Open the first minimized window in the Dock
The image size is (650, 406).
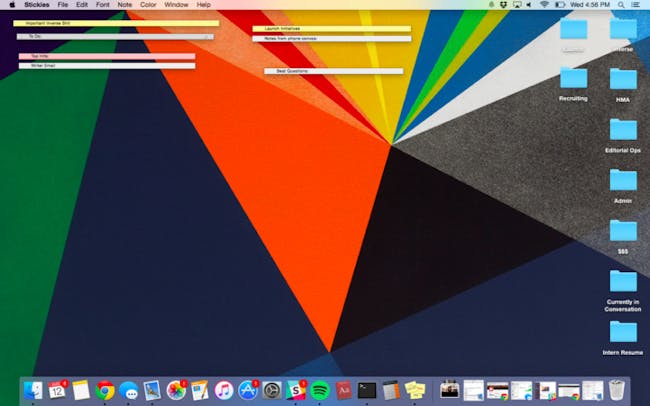(x=450, y=391)
